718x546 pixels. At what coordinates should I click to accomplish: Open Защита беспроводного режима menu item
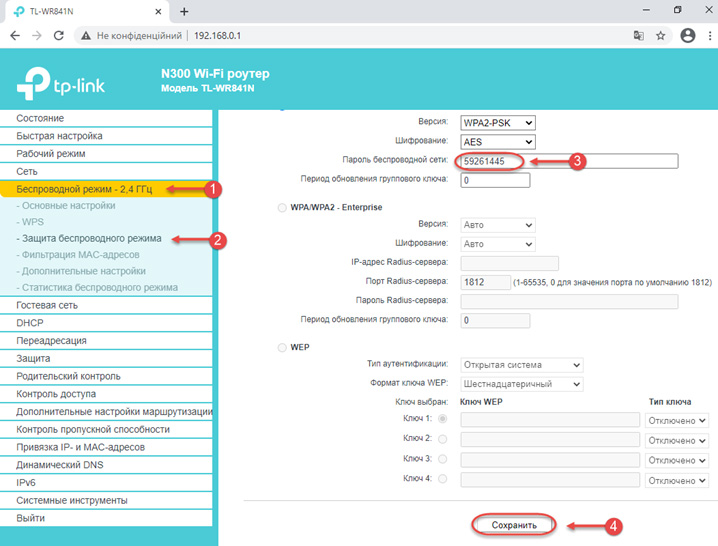(88, 239)
